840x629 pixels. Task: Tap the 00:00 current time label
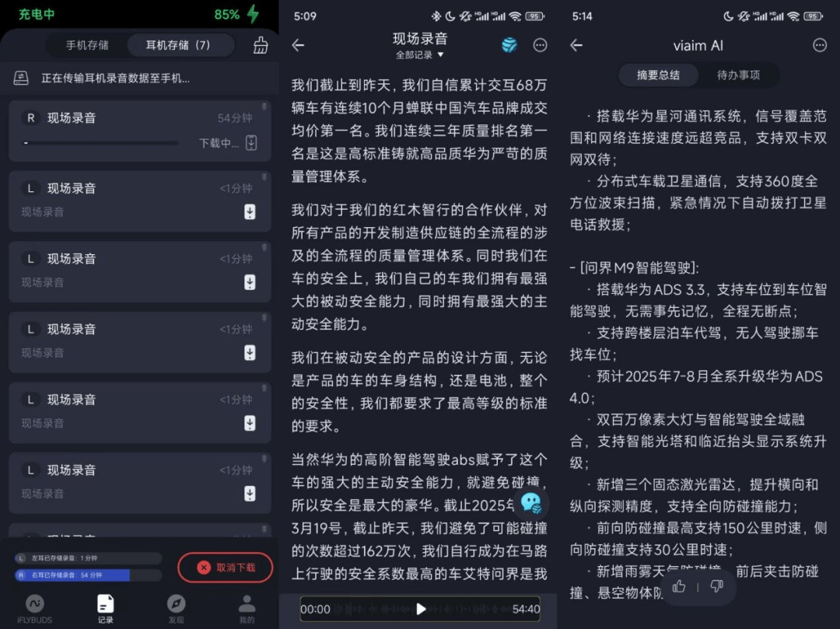(315, 610)
